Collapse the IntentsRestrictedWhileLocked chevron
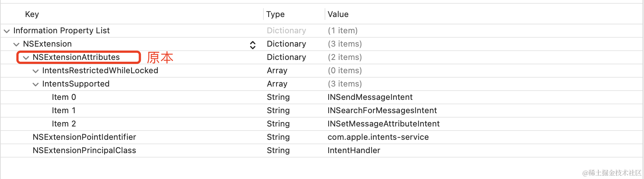This screenshot has width=644, height=179. click(x=36, y=71)
